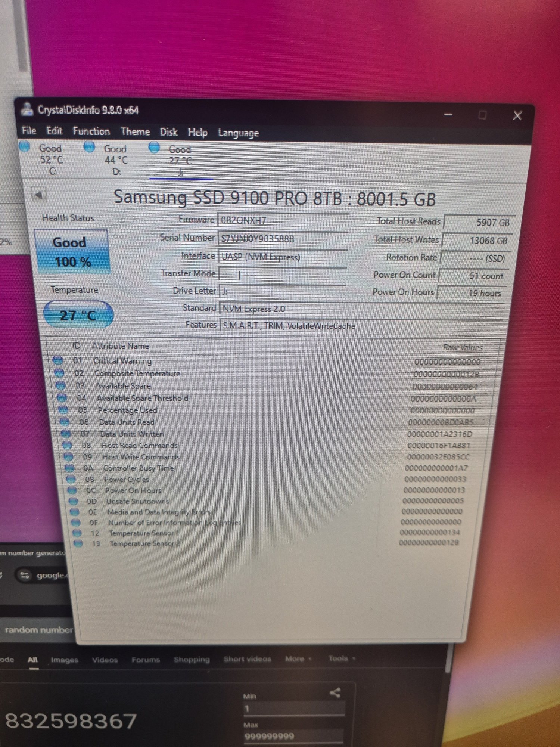Click the status icon for Data Units Written
Viewport: 560px width, 747px height.
click(x=66, y=434)
